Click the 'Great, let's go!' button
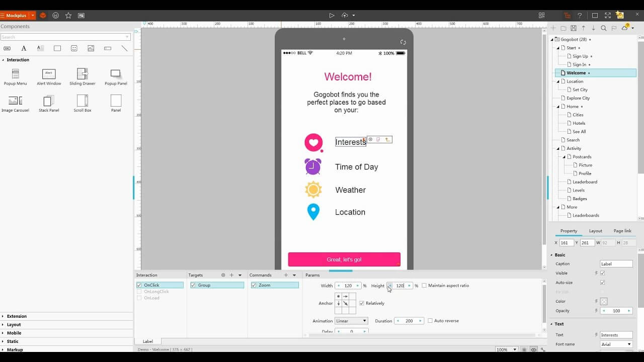This screenshot has height=362, width=644. pyautogui.click(x=344, y=259)
